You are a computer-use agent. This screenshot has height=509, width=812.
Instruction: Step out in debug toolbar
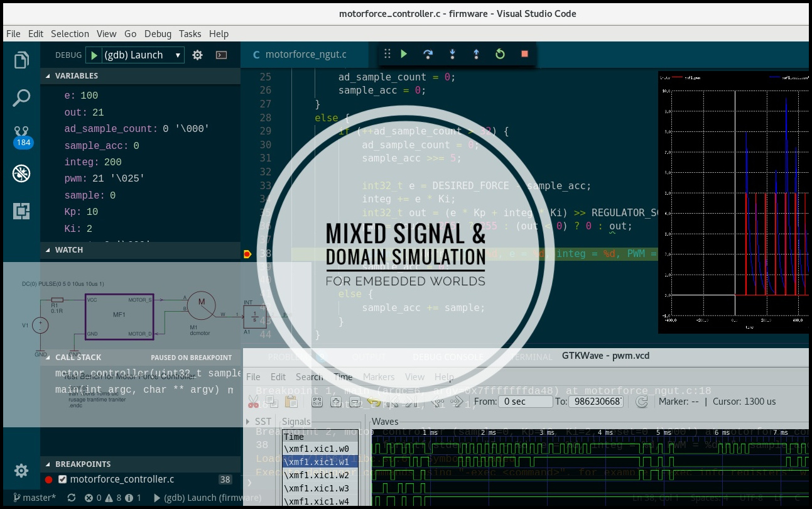[475, 54]
